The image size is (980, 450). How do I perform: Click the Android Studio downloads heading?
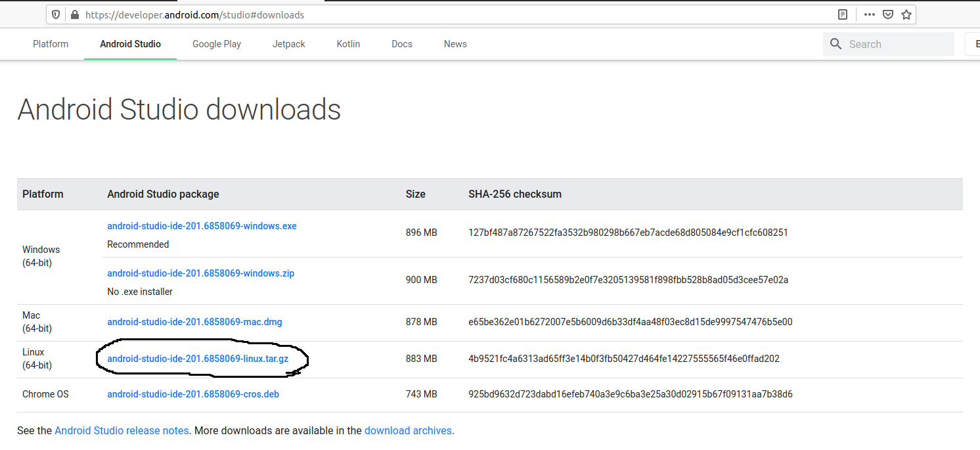tap(179, 110)
